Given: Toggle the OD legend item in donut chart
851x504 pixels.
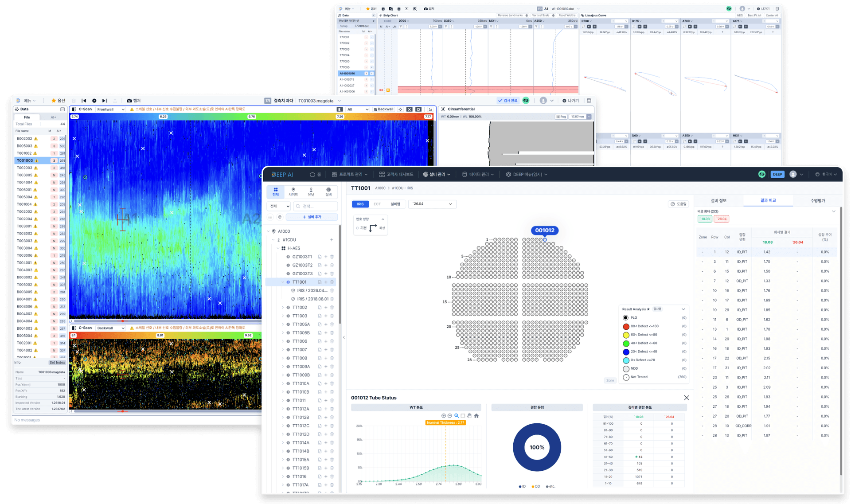Looking at the screenshot, I should click(536, 486).
